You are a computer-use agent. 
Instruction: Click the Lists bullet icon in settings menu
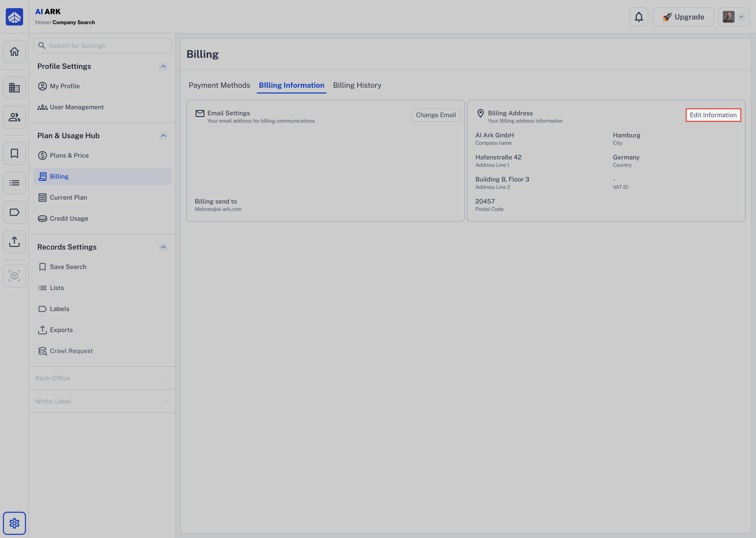pyautogui.click(x=42, y=288)
